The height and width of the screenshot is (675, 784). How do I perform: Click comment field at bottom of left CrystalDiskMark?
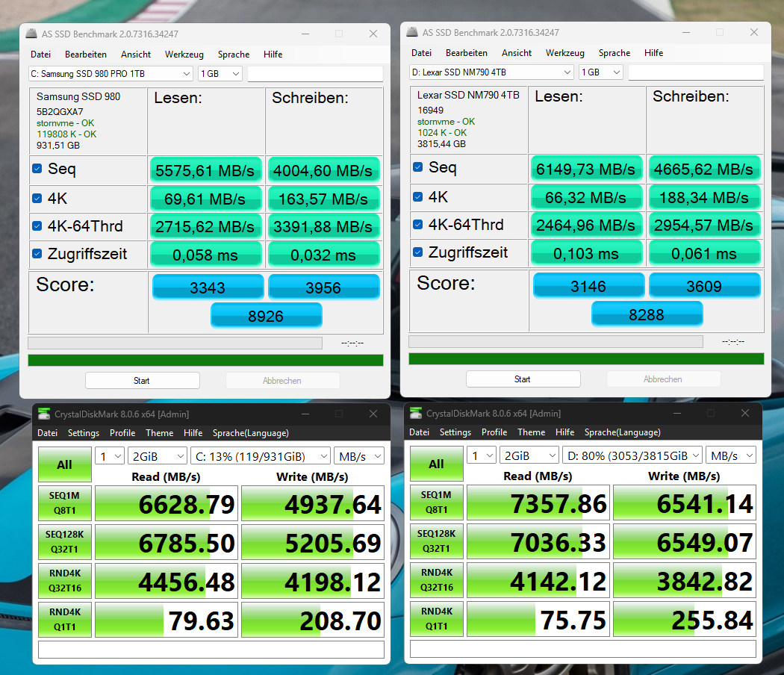[x=211, y=650]
